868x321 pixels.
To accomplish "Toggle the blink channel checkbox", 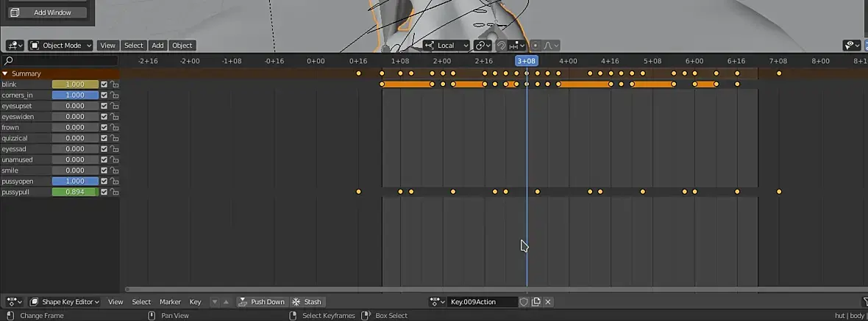I will [104, 84].
